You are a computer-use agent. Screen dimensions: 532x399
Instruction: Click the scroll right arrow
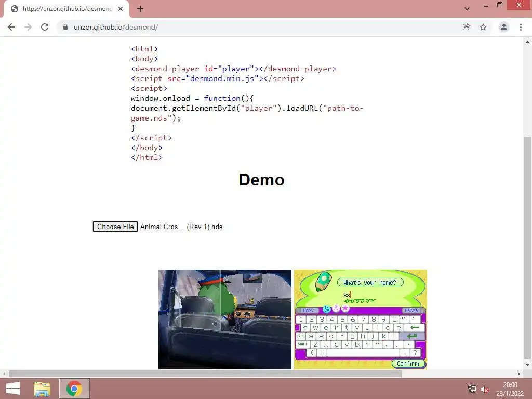519,374
